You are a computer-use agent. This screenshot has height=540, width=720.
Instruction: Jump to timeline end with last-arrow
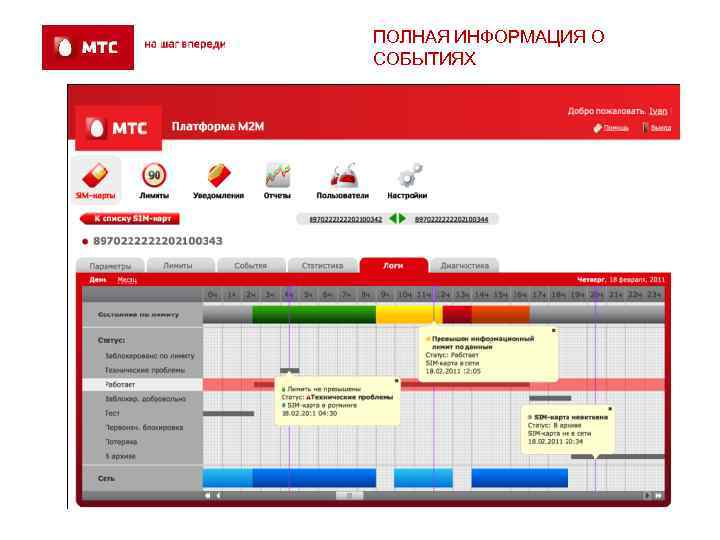coord(658,495)
